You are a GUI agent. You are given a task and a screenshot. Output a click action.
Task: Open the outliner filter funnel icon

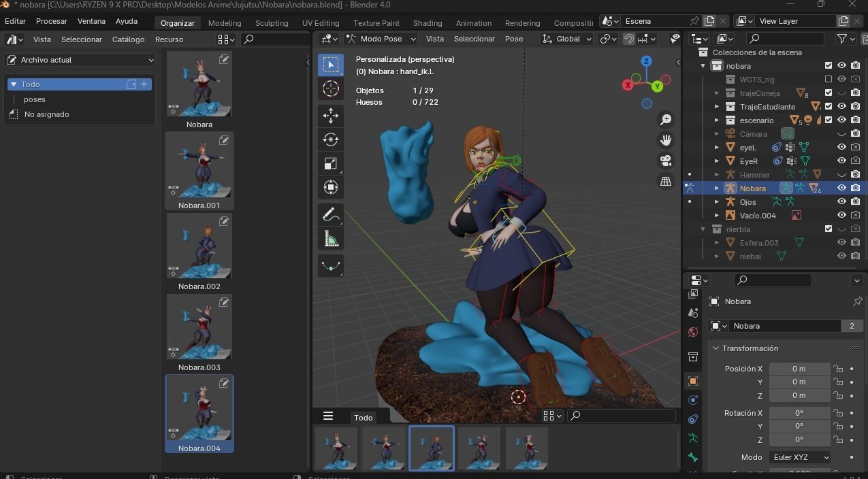click(843, 39)
